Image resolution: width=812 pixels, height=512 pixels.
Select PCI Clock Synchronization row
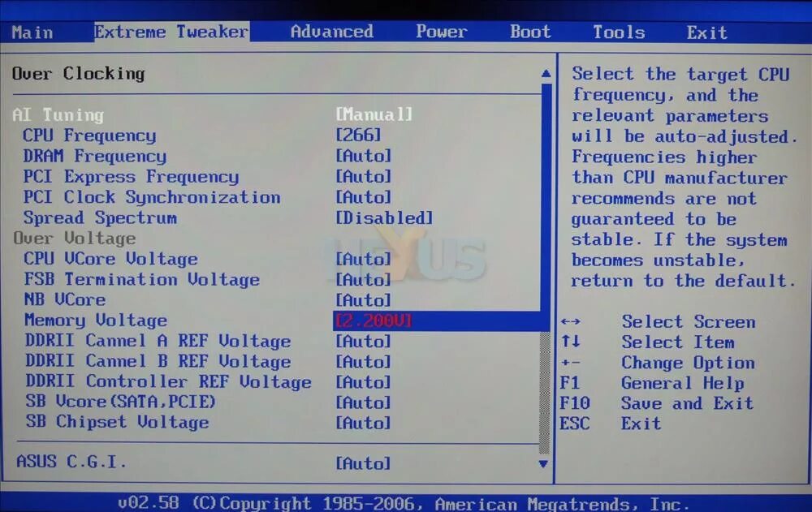click(x=152, y=197)
